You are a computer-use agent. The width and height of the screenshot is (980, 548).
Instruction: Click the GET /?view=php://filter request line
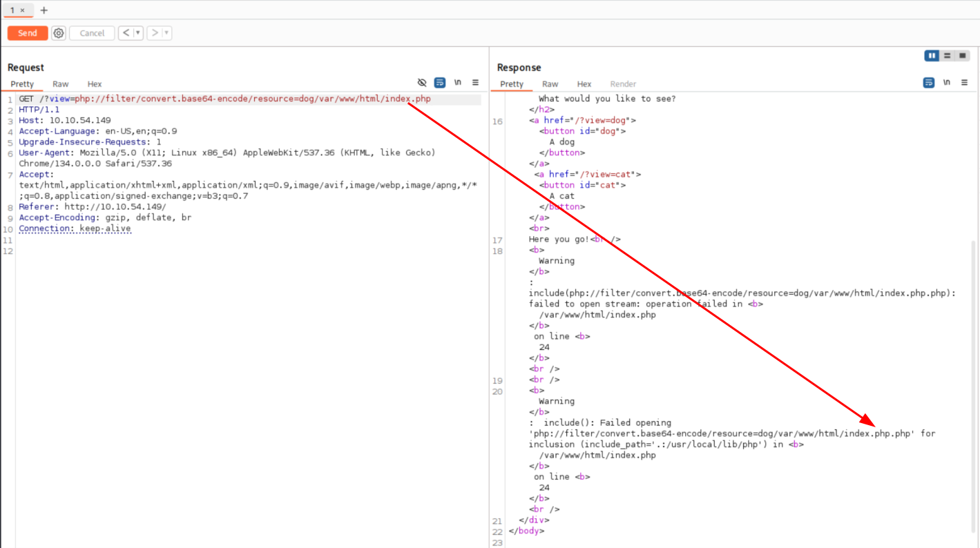point(224,99)
